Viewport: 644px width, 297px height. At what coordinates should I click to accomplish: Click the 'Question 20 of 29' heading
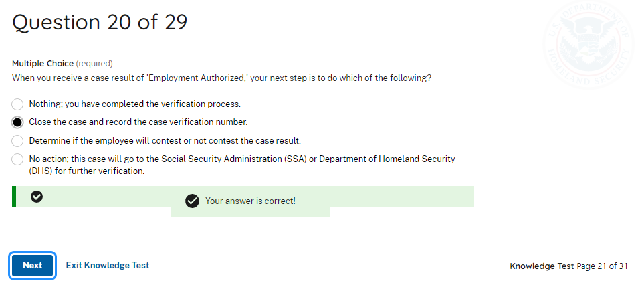(100, 23)
